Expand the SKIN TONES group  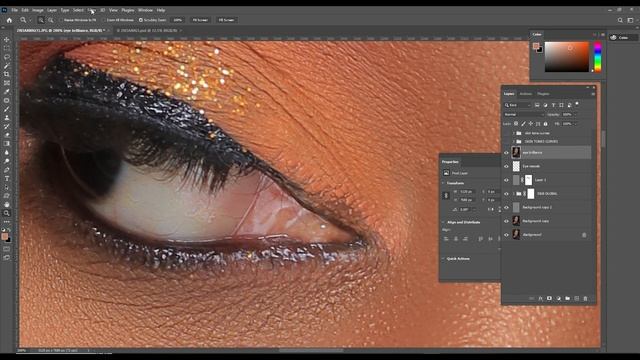(513, 141)
